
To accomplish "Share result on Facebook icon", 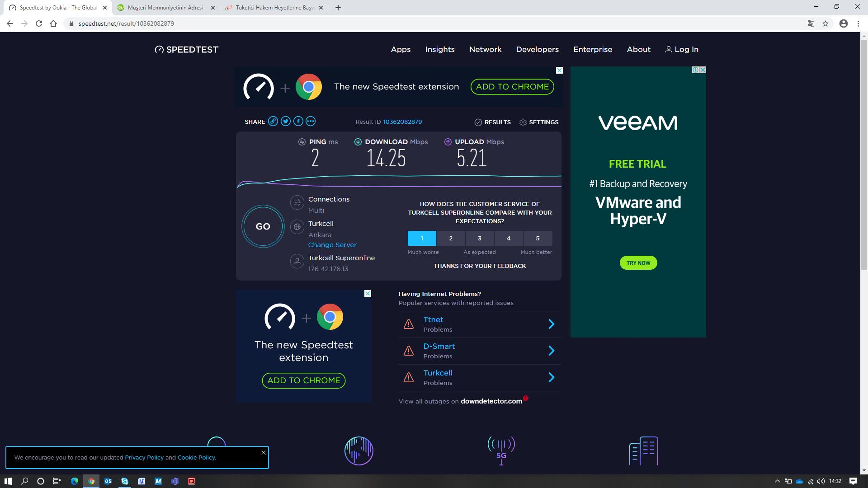I will tap(298, 121).
